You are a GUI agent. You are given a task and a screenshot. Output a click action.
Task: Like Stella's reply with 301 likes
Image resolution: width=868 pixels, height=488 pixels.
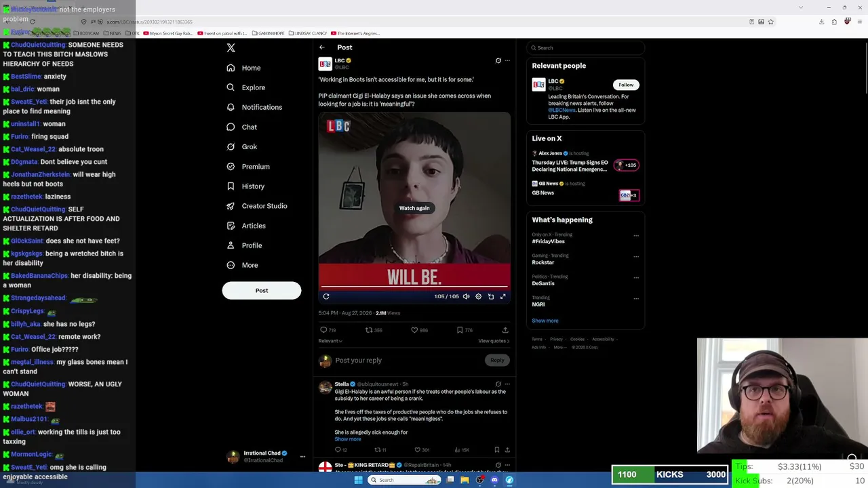(421, 450)
